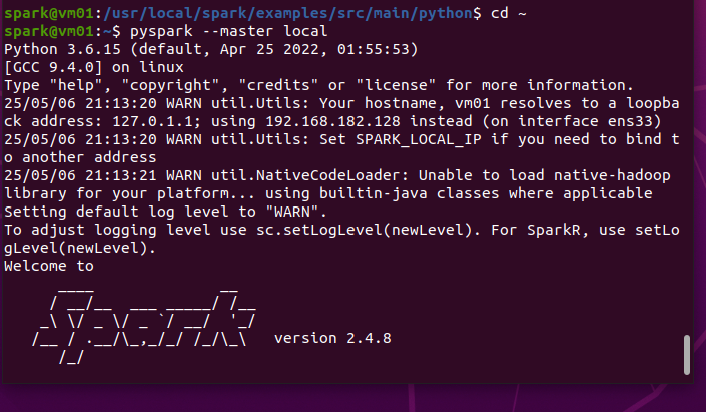Image resolution: width=706 pixels, height=412 pixels.
Task: Click the 'pyspark --master local' command text
Action: (x=229, y=32)
